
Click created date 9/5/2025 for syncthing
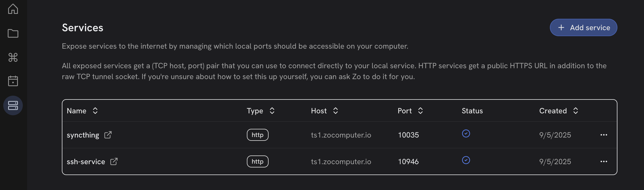click(x=555, y=135)
